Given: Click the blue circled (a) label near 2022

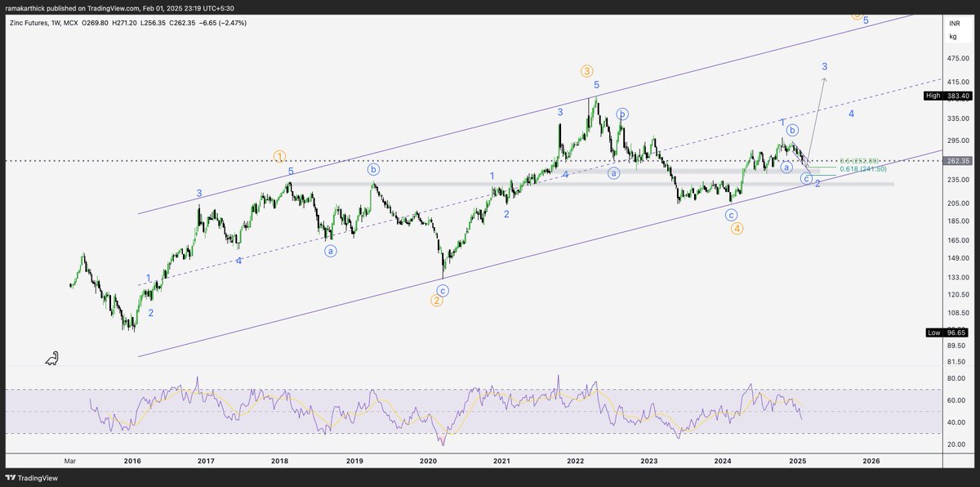Looking at the screenshot, I should tap(613, 172).
